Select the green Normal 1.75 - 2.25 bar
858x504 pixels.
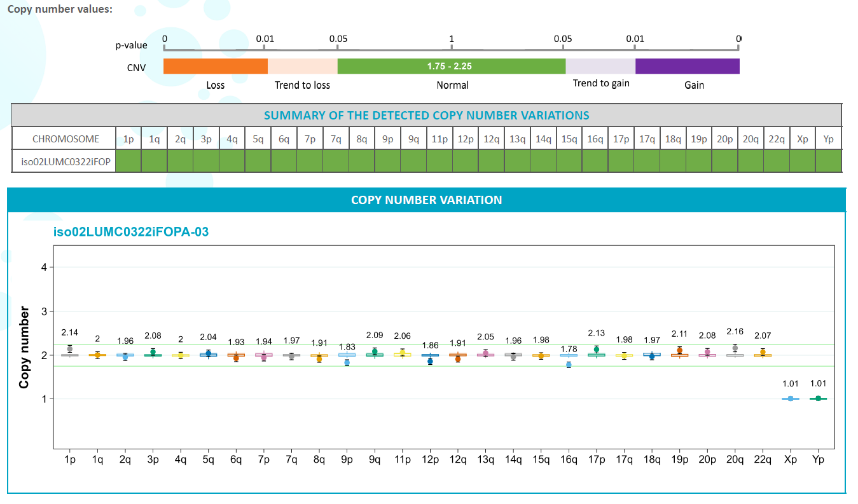point(451,67)
